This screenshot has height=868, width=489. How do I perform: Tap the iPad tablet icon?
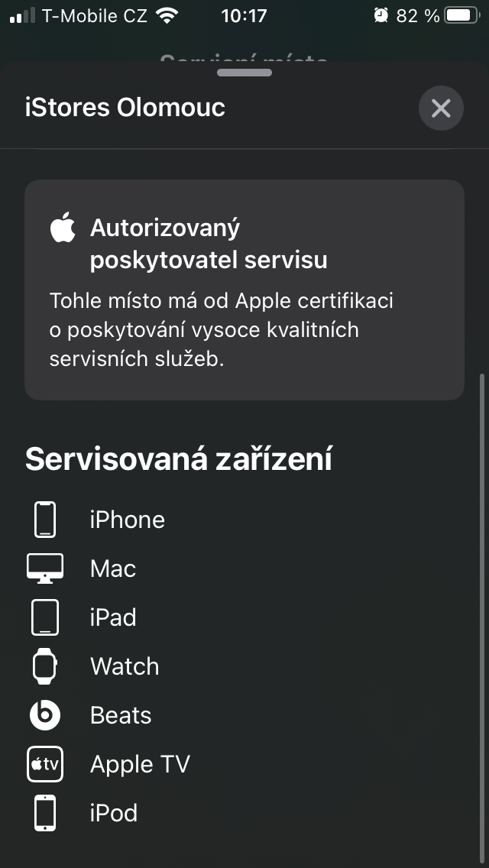(45, 617)
